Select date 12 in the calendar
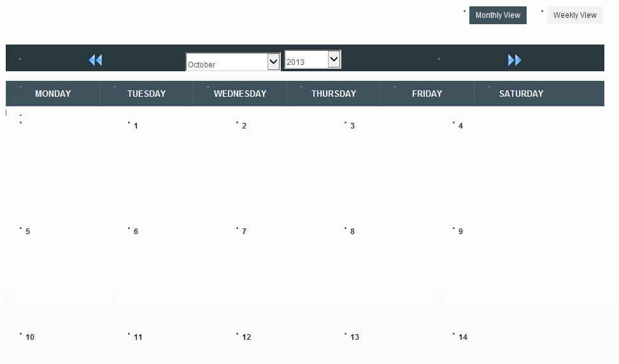Image resolution: width=619 pixels, height=364 pixels. (x=246, y=337)
